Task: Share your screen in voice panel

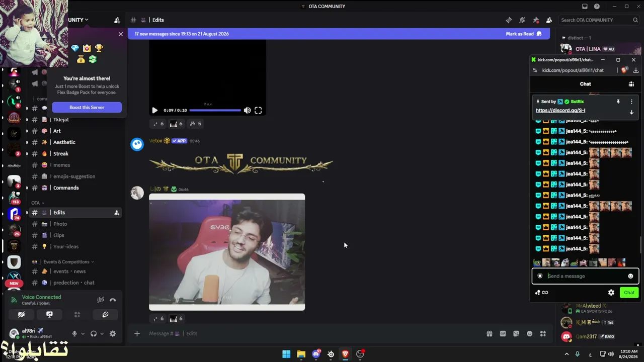Action: pyautogui.click(x=49, y=315)
